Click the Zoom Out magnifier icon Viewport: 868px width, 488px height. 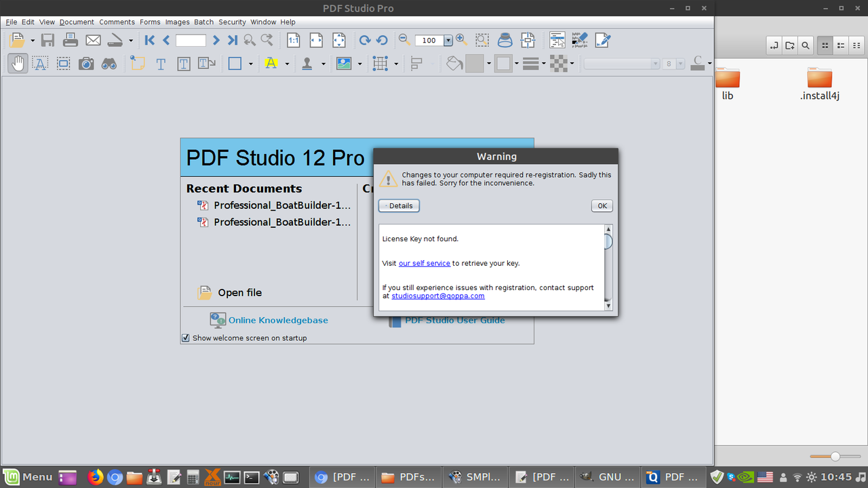(404, 39)
